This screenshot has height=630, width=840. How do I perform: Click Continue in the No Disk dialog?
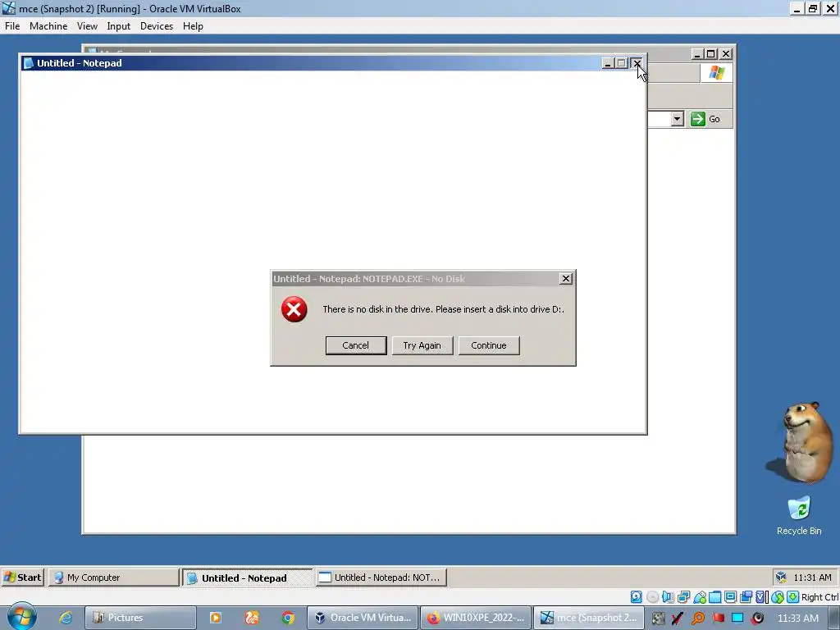tap(489, 345)
